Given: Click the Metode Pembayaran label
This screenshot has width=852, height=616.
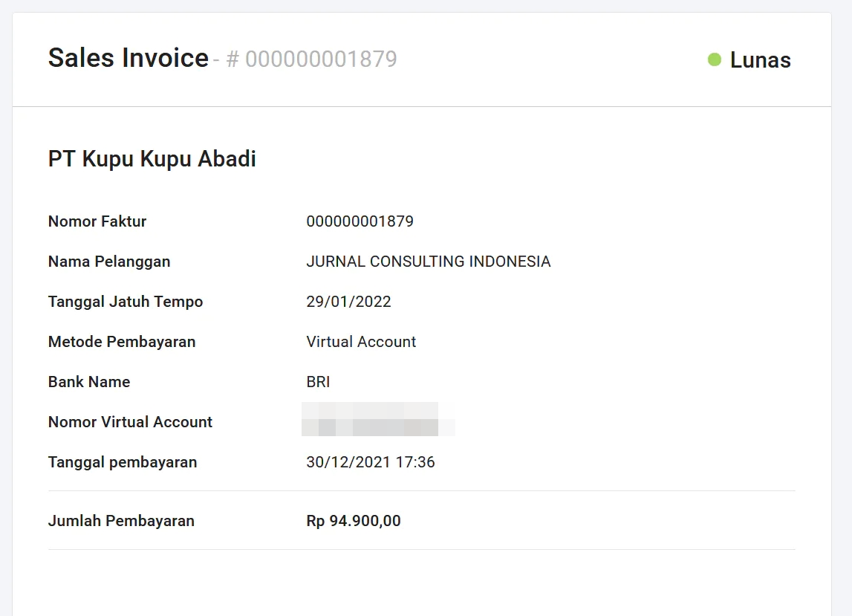Looking at the screenshot, I should (x=122, y=342).
